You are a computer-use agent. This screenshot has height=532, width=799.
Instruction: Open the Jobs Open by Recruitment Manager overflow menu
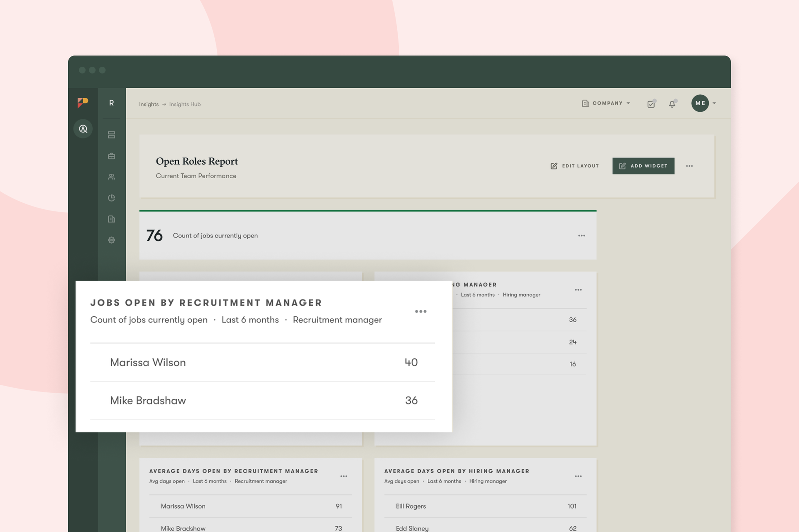[421, 311]
